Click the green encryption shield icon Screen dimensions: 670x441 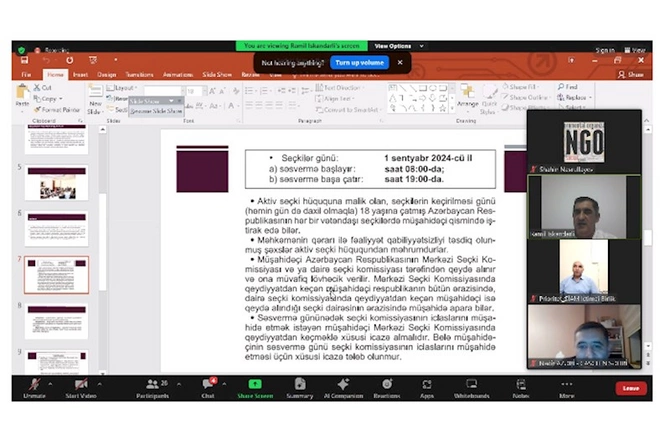point(21,50)
